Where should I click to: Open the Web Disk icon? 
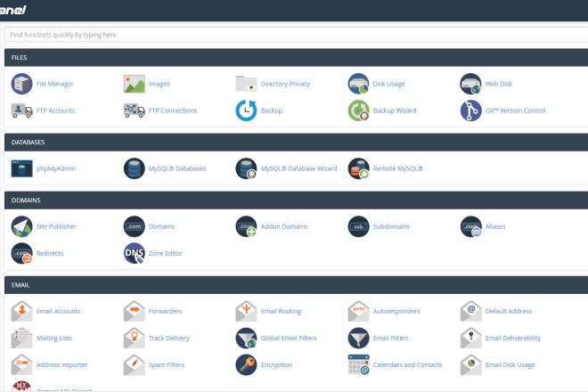[x=470, y=84]
